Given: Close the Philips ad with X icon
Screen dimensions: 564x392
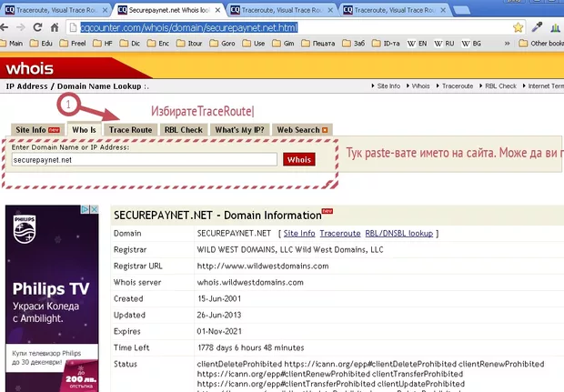Looking at the screenshot, I should [95, 209].
